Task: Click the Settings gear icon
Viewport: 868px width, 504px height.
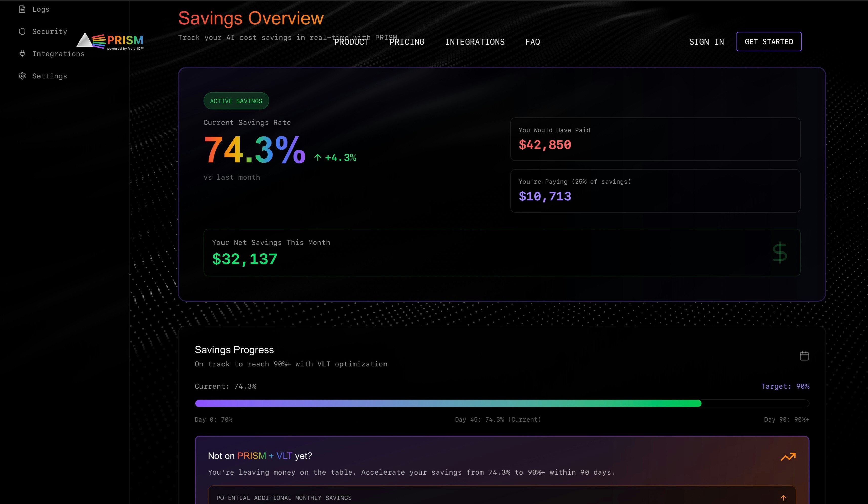Action: coord(22,76)
